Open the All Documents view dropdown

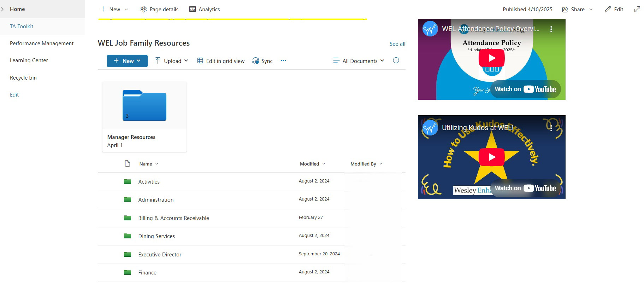point(382,61)
